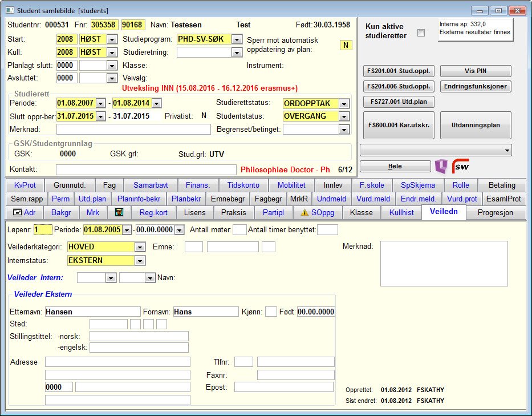
Task: Open the Vurd.prot tab
Action: click(x=462, y=199)
